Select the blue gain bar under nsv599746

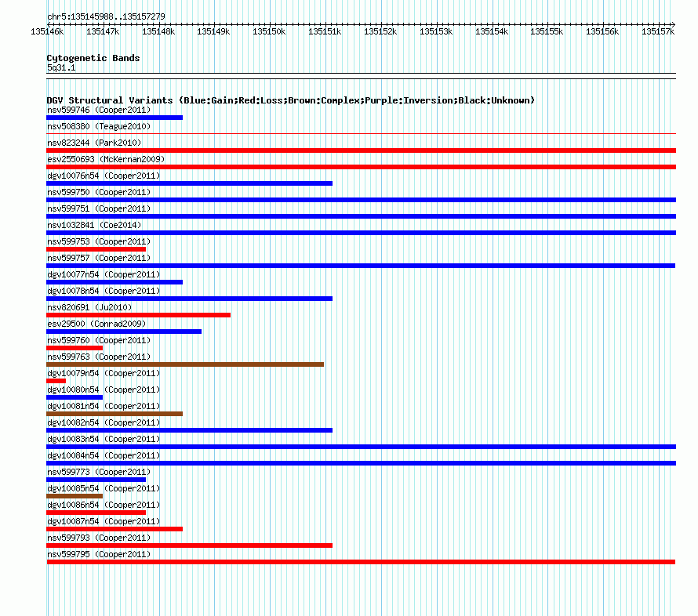(x=115, y=118)
